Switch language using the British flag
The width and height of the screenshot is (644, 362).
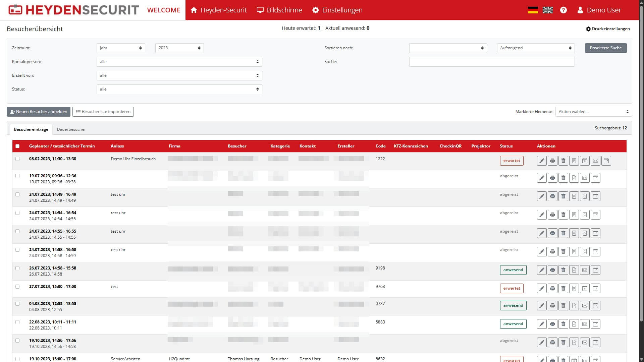(548, 10)
